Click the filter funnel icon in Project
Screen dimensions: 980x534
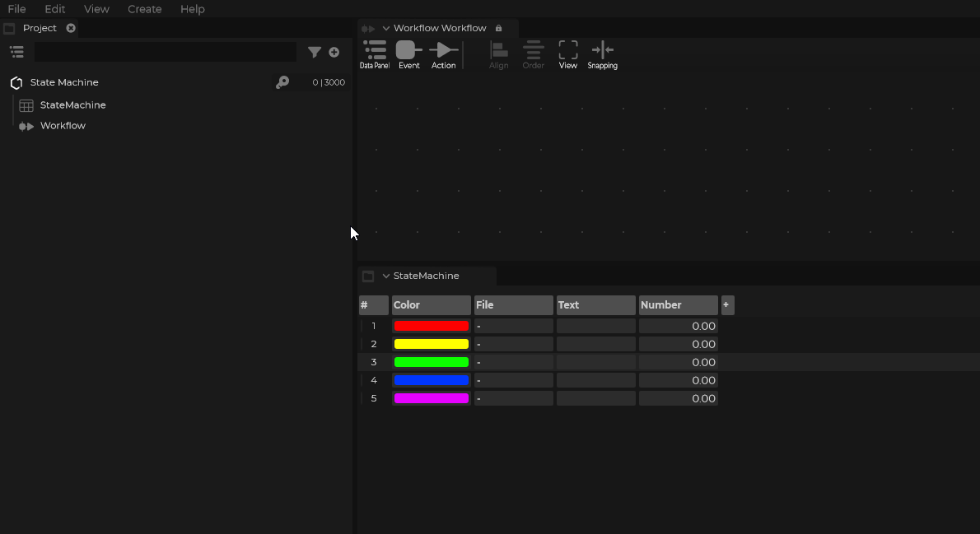click(315, 52)
